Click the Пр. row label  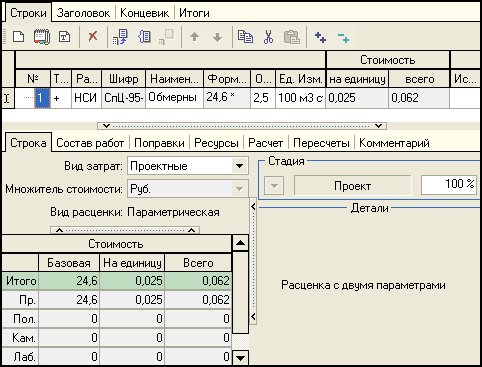pos(21,300)
